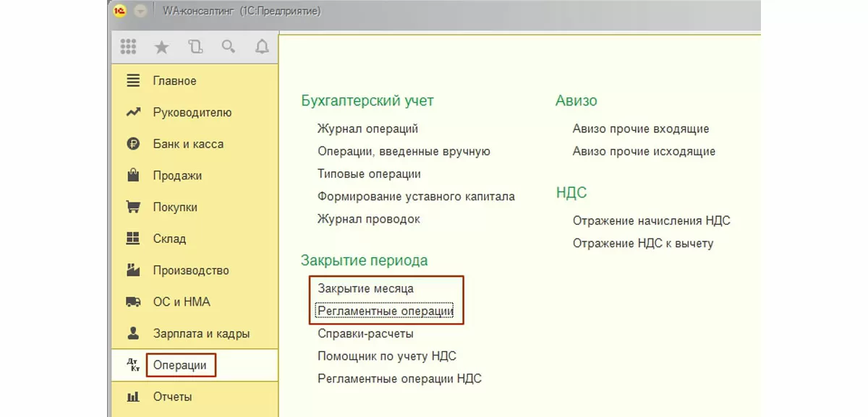Click the factory icon for Производство
This screenshot has width=868, height=417.
pos(133,270)
